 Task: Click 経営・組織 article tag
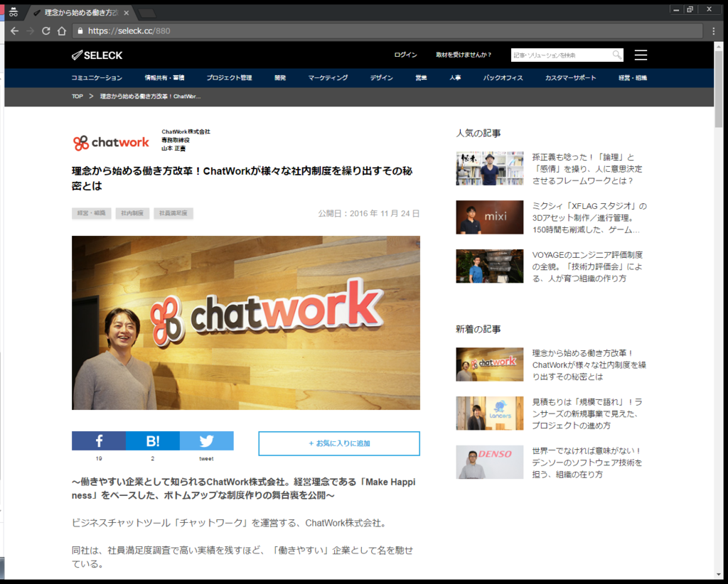(x=92, y=213)
